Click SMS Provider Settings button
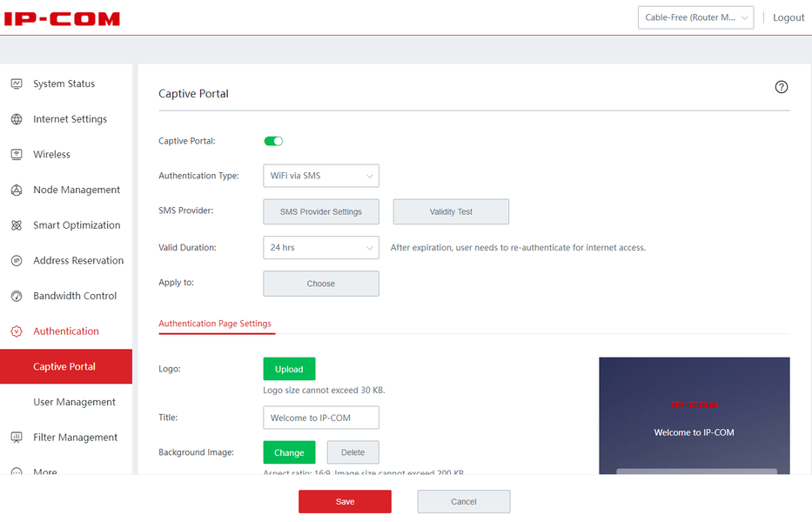Image resolution: width=812 pixels, height=522 pixels. click(321, 211)
